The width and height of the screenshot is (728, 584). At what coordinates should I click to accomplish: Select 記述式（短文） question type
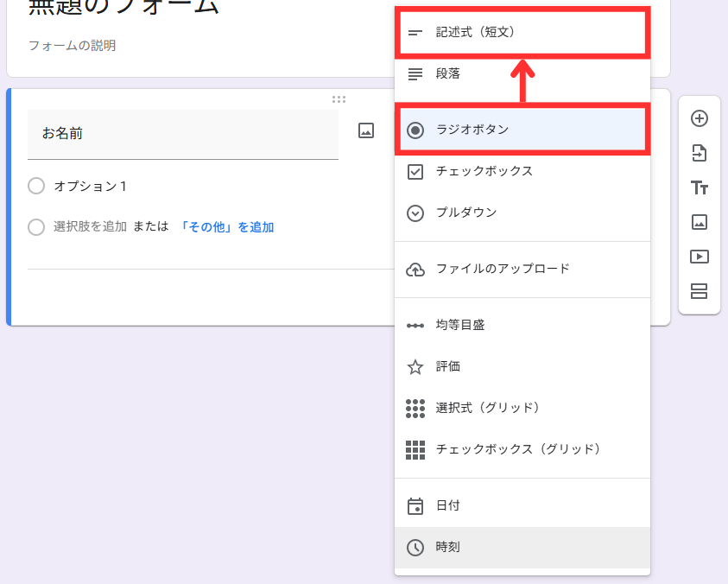point(522,32)
